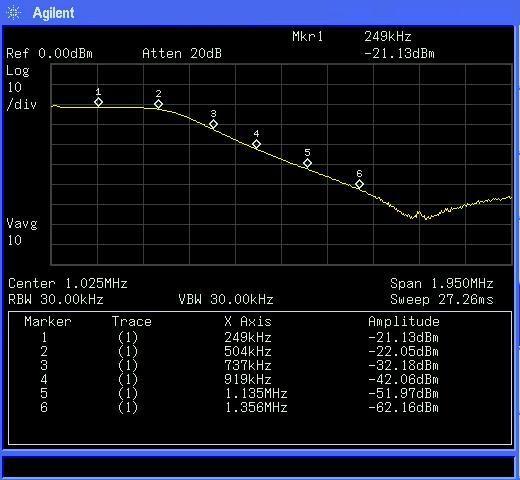Click marker 6 diamond on the trace
520x480 pixels.
(359, 184)
